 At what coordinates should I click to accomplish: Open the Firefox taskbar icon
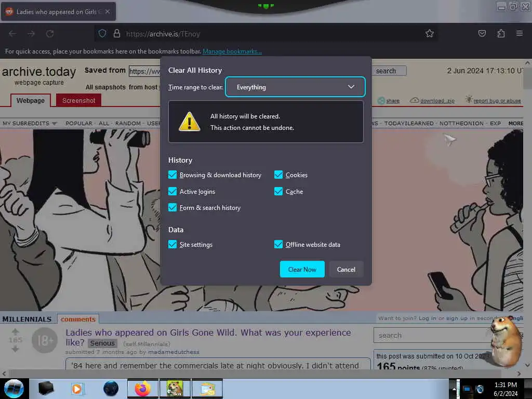point(142,389)
